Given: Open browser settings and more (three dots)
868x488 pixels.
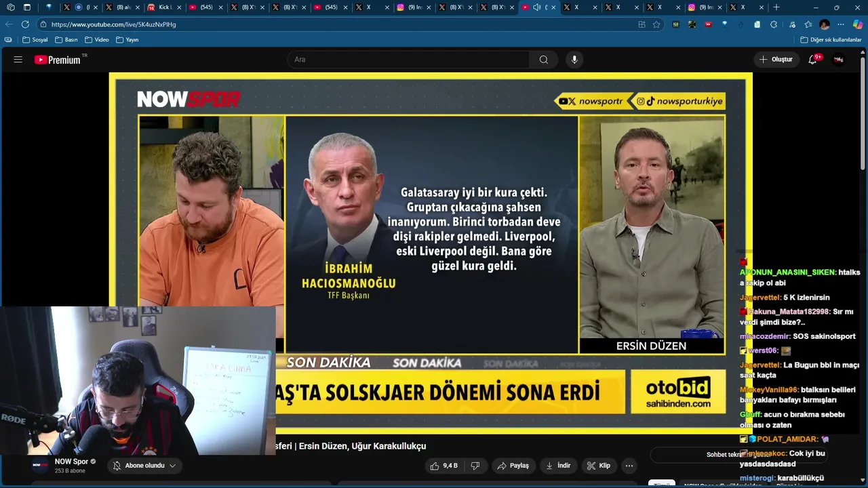Looking at the screenshot, I should 841,24.
